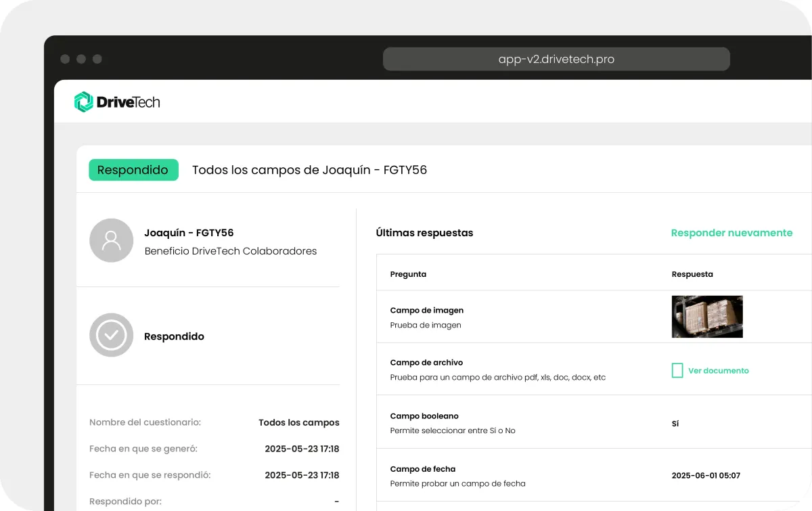Click the Todos los campos questionnaire value
Screen dimensions: 812x511
[299, 422]
